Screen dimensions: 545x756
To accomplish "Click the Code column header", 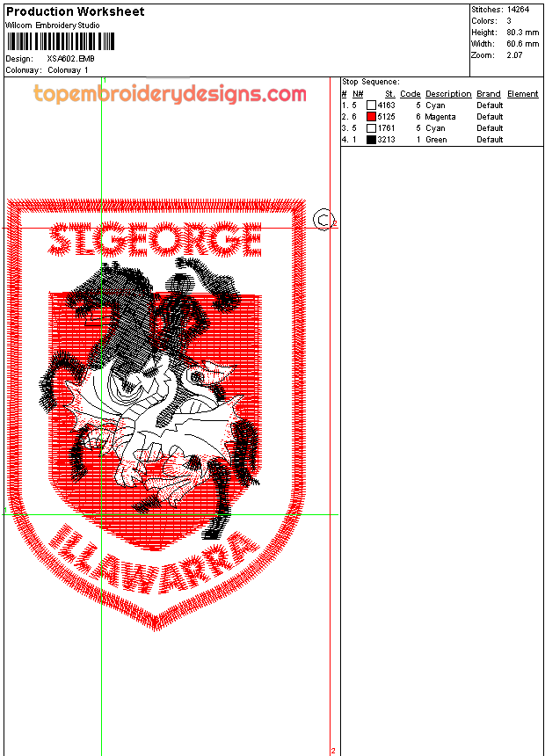I will 411,94.
